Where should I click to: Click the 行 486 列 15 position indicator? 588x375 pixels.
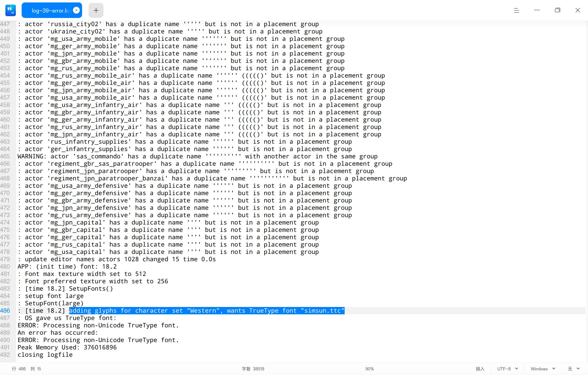click(x=26, y=369)
